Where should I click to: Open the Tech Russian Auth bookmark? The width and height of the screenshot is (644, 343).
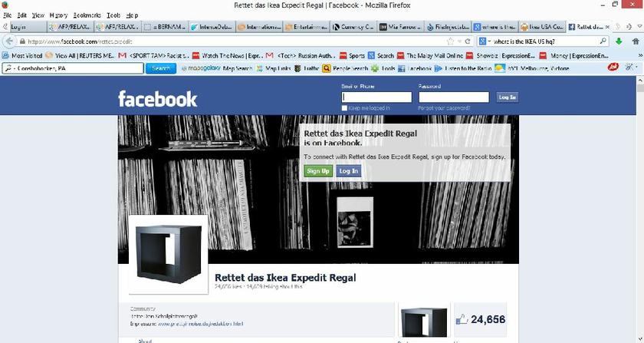[x=301, y=55]
